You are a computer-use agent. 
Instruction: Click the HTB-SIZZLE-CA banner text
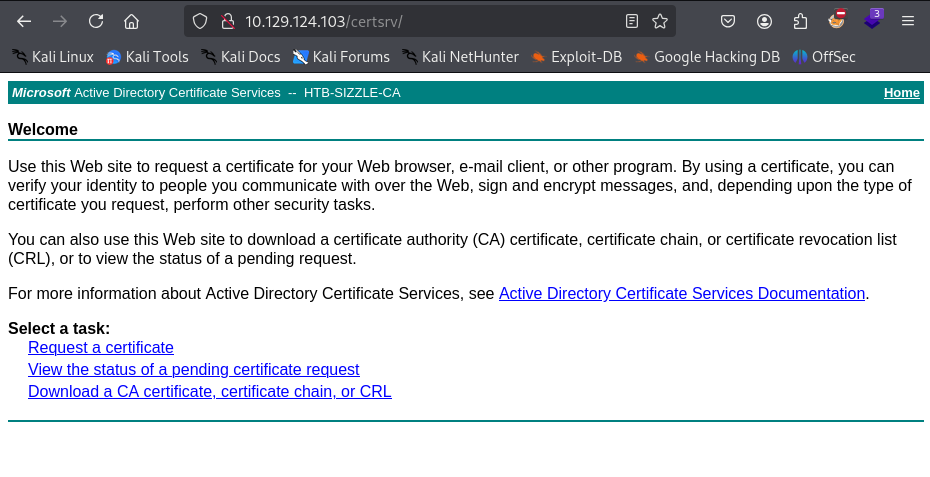pos(352,93)
